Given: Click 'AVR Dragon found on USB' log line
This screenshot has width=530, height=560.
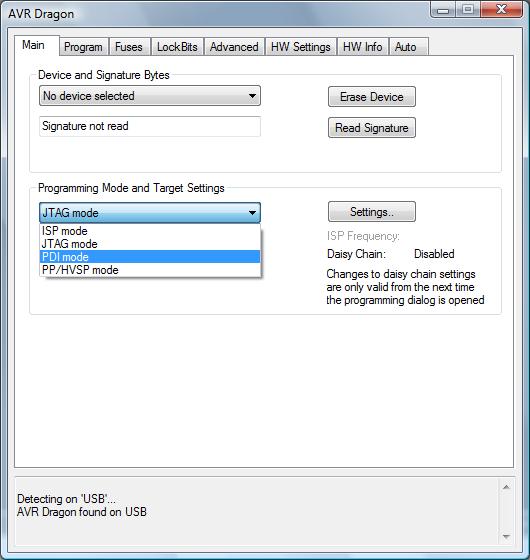Looking at the screenshot, I should click(82, 512).
